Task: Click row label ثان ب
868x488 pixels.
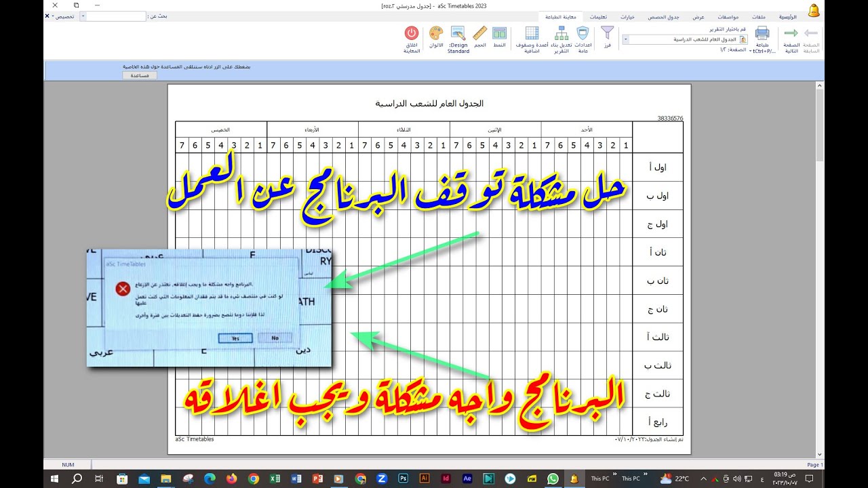Action: (658, 281)
